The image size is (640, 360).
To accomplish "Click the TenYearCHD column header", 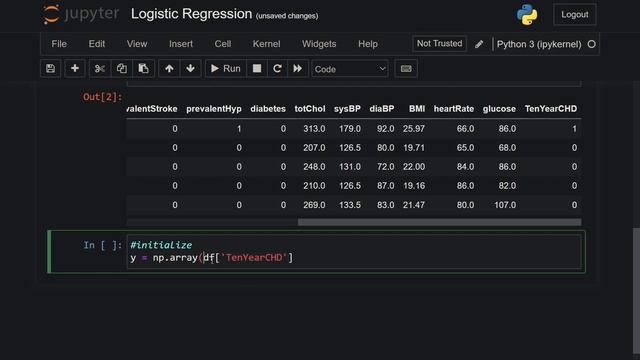I will click(551, 109).
